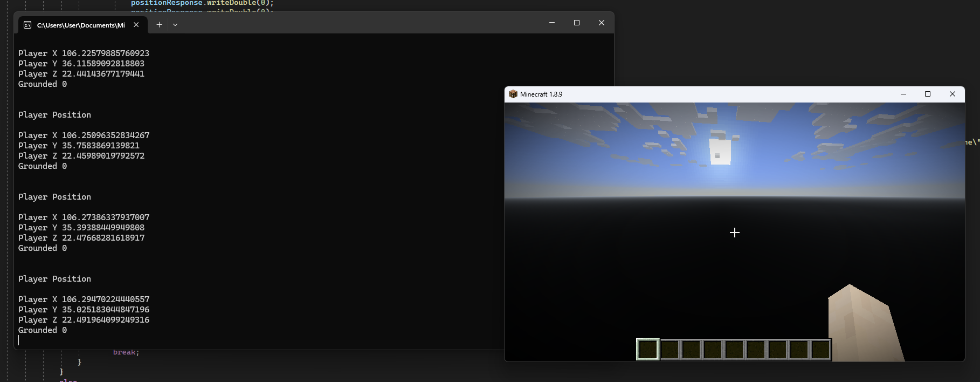Viewport: 980px width, 382px height.
Task: Close the Minecraft 1.8.9 window
Action: [x=953, y=94]
